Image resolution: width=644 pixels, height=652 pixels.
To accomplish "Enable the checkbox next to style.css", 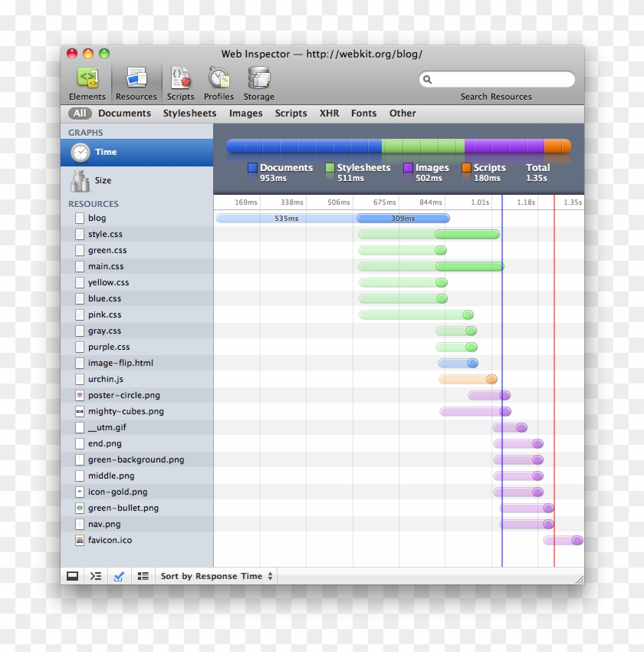I will (79, 234).
